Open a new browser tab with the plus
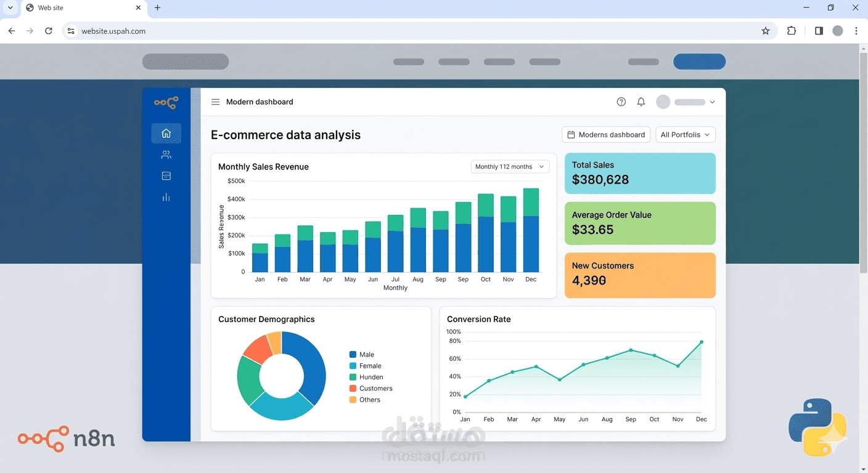The height and width of the screenshot is (473, 868). click(157, 8)
